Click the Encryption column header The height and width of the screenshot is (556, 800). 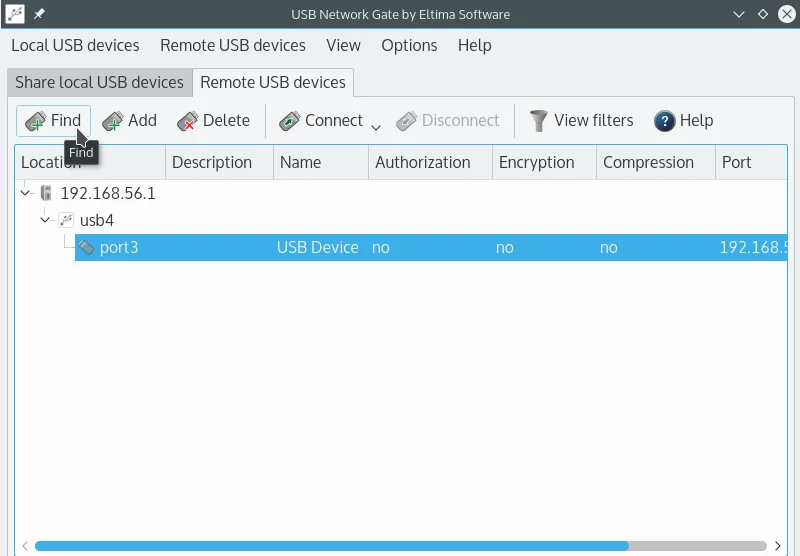pyautogui.click(x=544, y=162)
